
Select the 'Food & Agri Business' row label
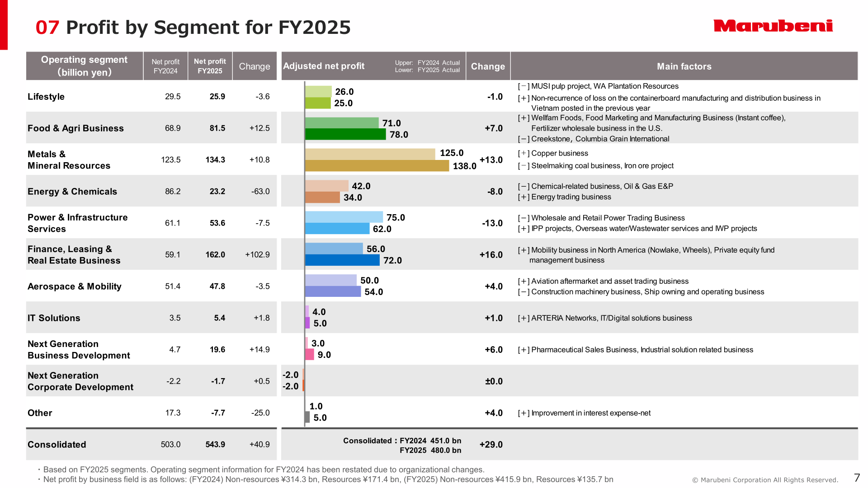coord(75,128)
